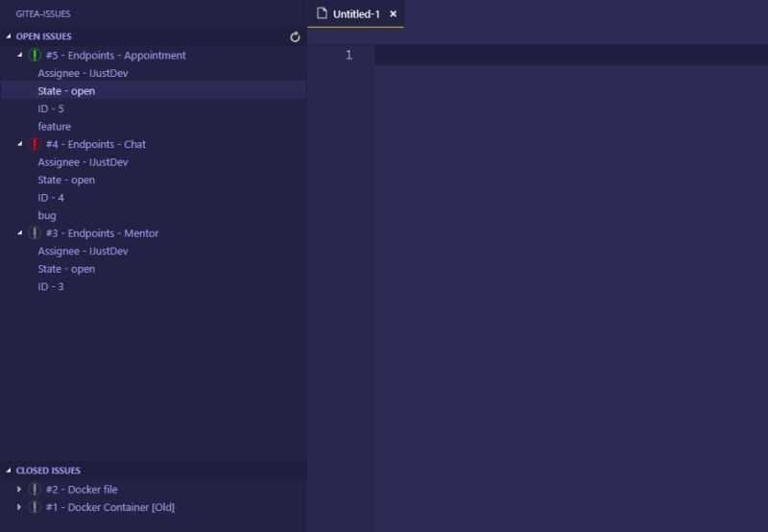Select the feature label row
Viewport: 768px width, 532px height.
click(x=55, y=127)
